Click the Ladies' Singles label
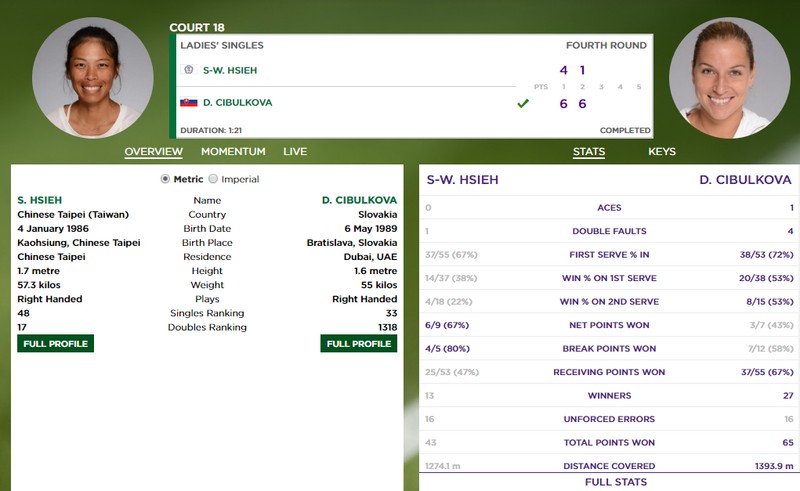Image resolution: width=800 pixels, height=491 pixels. (222, 45)
